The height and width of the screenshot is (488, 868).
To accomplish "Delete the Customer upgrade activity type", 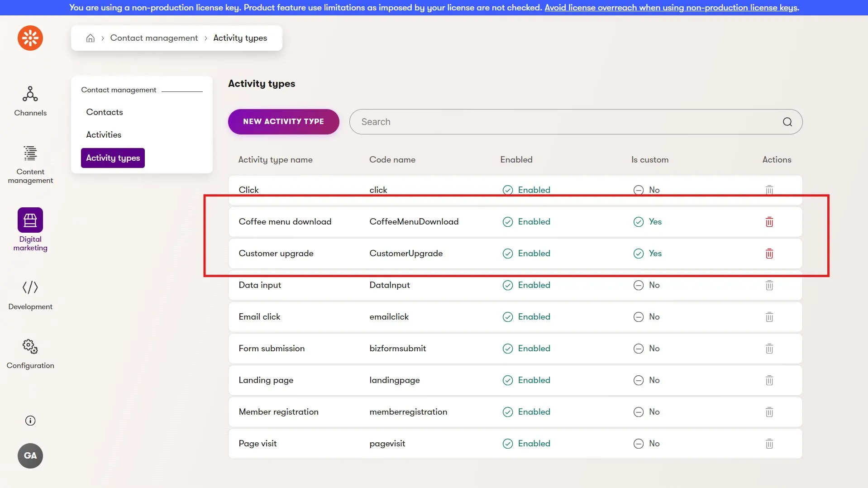I will point(769,254).
